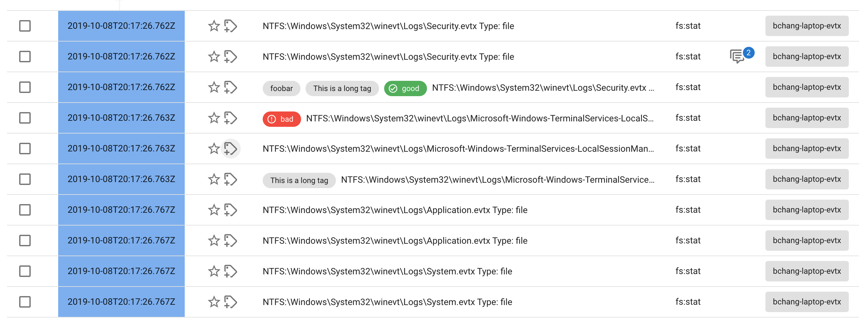Add a tag to the LocalSessionManager event below the bad one
The height and width of the screenshot is (329, 868).
coord(230,148)
